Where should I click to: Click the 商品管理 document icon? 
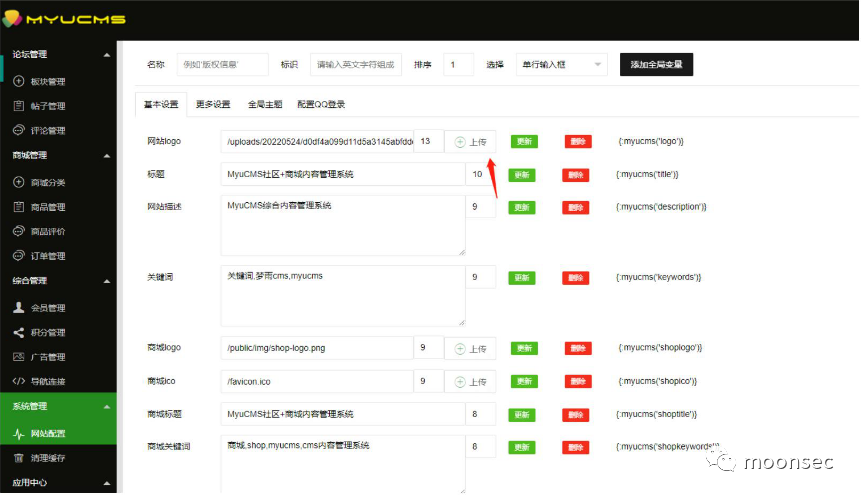(19, 207)
